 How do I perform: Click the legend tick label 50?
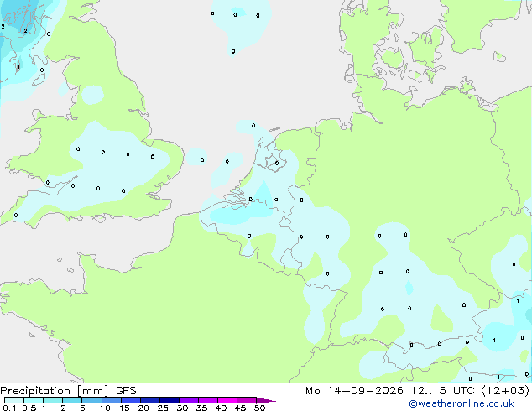(259, 408)
